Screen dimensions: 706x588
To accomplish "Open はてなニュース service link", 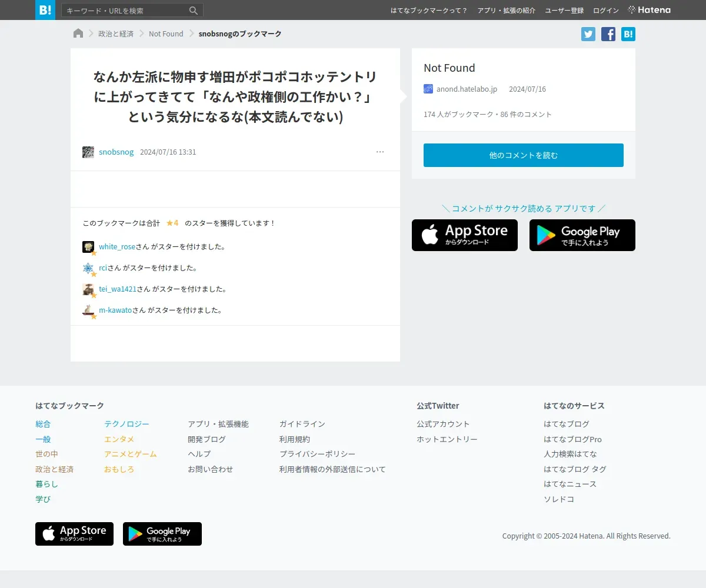I will point(570,484).
